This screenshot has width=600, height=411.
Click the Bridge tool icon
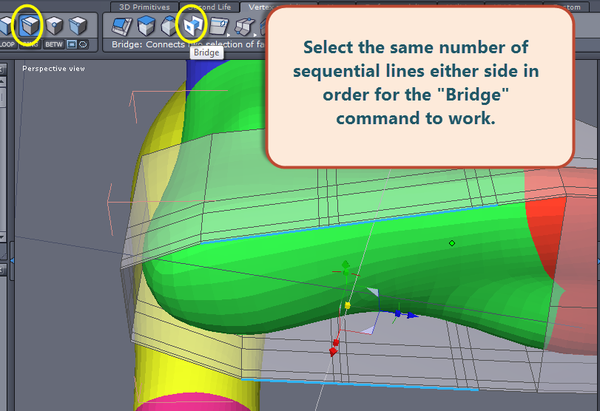(192, 26)
